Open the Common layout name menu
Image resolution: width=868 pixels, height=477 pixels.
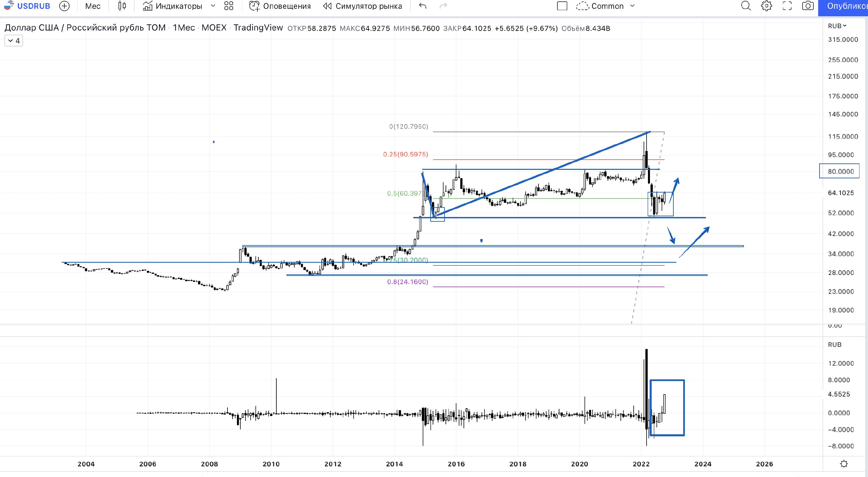599,6
